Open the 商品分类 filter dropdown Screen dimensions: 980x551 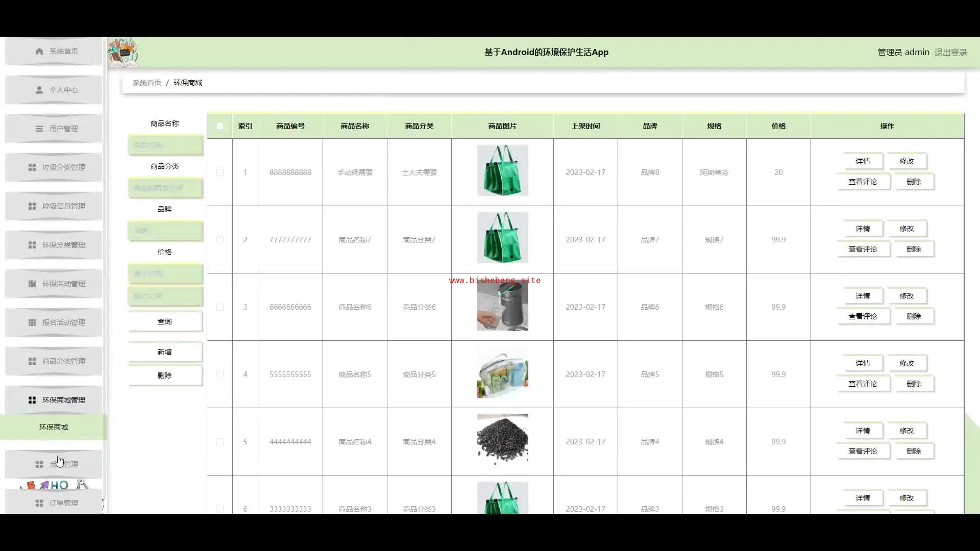(165, 188)
